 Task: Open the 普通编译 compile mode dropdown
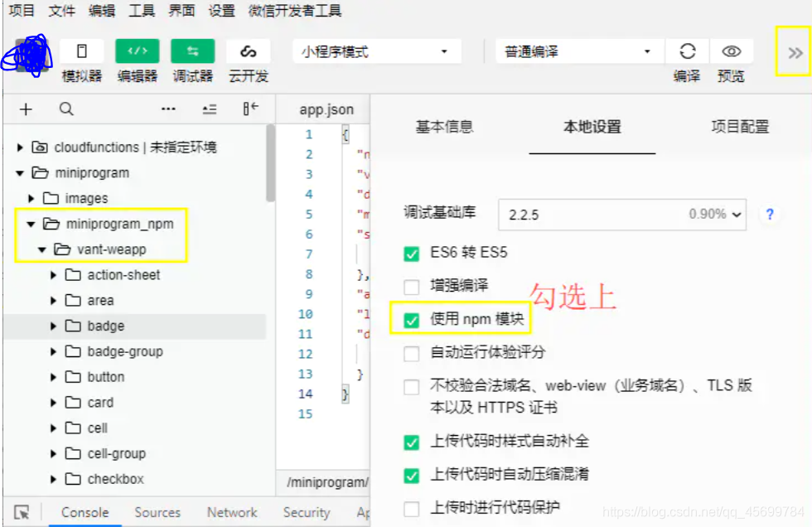579,51
